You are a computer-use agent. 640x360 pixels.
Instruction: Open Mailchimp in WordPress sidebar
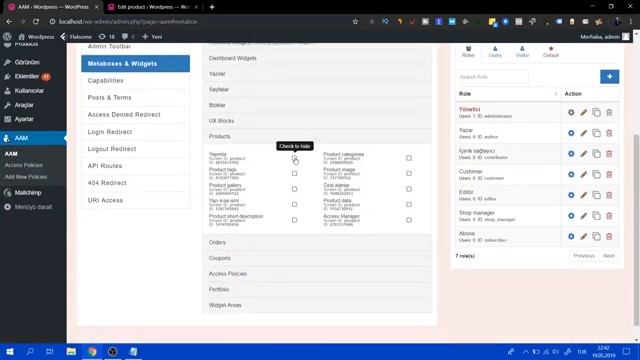pyautogui.click(x=28, y=193)
